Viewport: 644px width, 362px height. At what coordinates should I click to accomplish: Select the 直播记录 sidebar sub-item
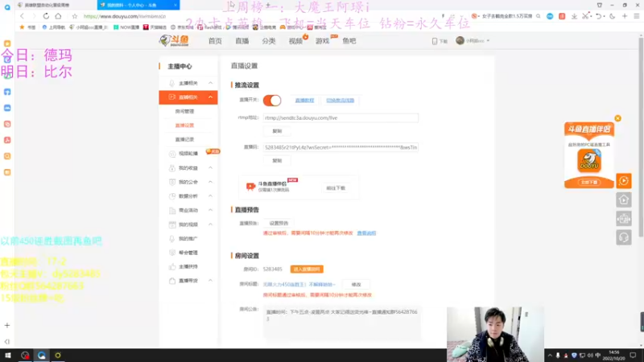pyautogui.click(x=184, y=139)
